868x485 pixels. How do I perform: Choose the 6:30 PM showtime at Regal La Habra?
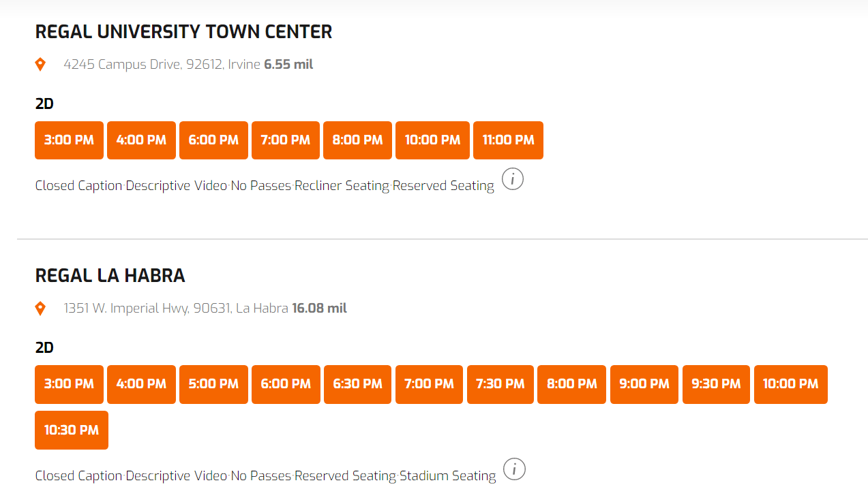pos(357,384)
